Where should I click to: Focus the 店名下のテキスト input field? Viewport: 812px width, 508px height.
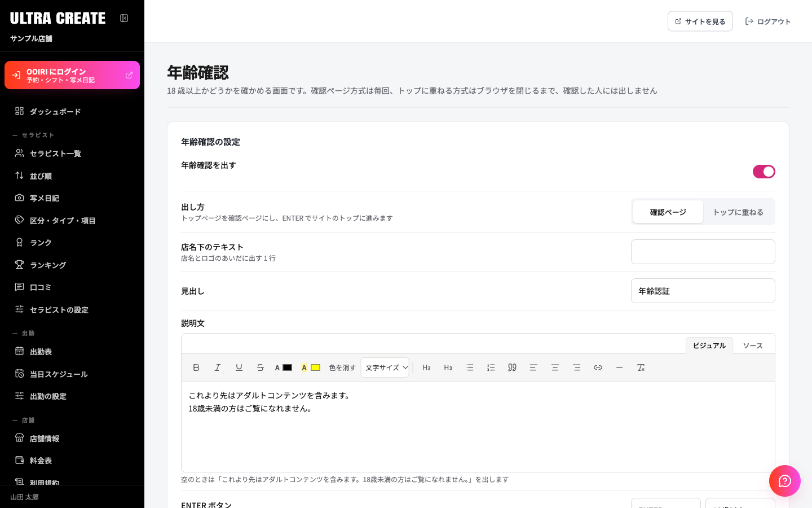(x=703, y=252)
